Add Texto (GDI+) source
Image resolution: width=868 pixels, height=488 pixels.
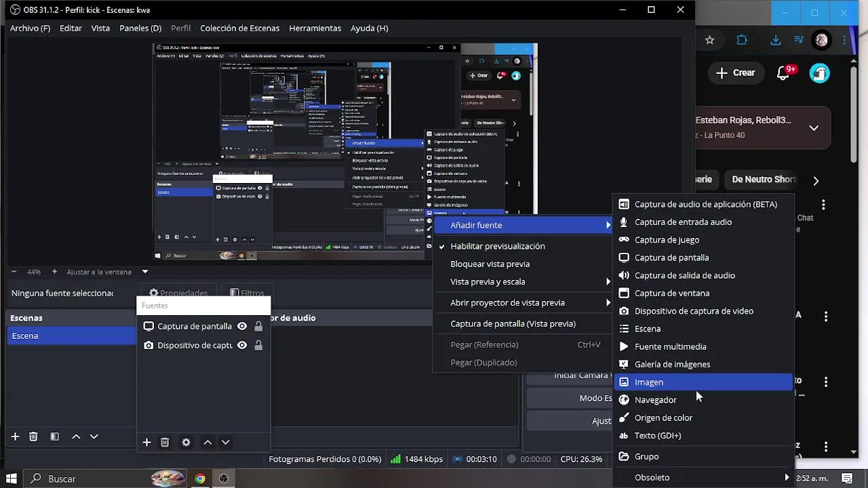click(703, 435)
